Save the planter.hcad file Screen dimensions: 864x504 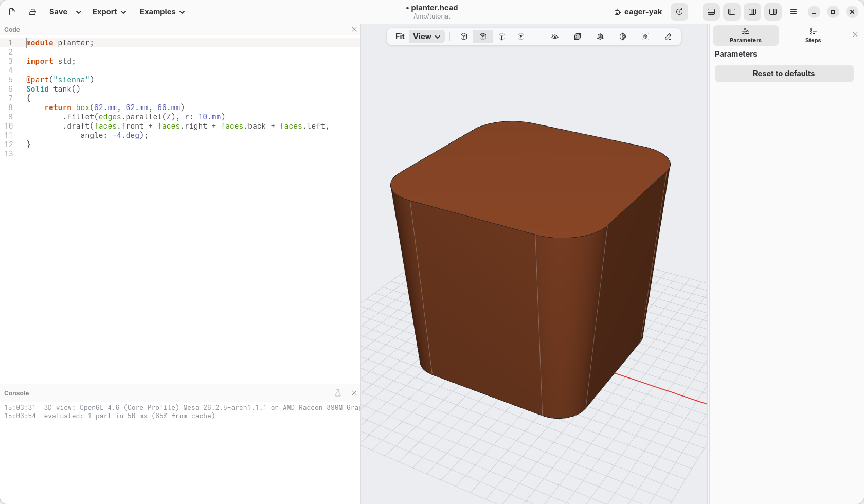58,12
